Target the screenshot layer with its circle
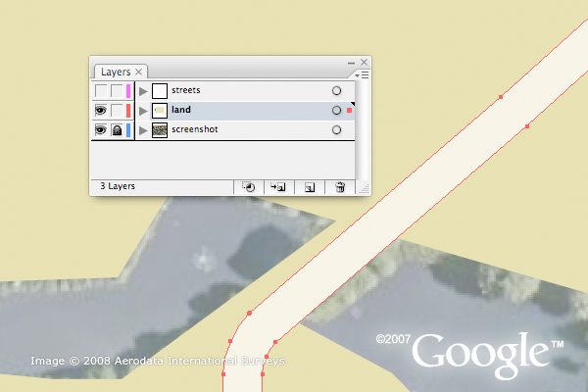Screen dimensions: 588x392 click(336, 129)
